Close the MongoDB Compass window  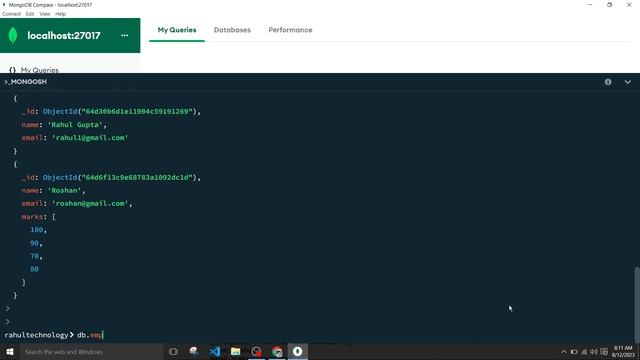pos(629,4)
